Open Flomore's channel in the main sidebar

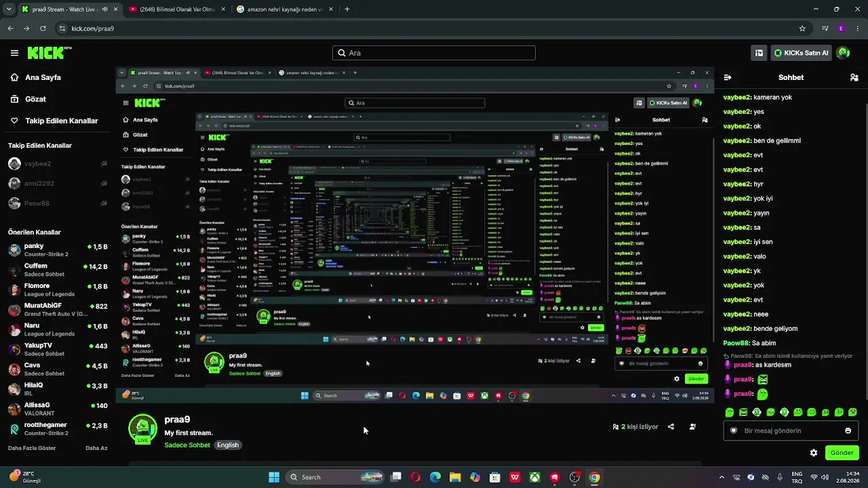click(x=58, y=289)
